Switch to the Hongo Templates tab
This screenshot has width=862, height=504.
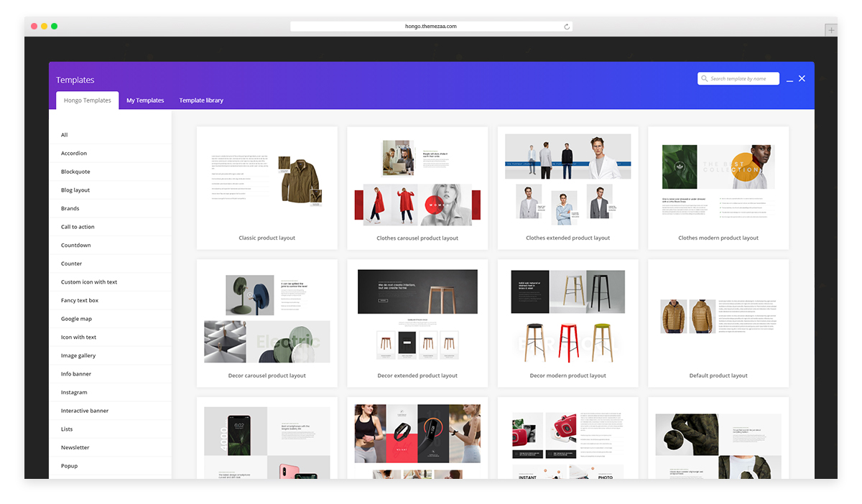88,101
